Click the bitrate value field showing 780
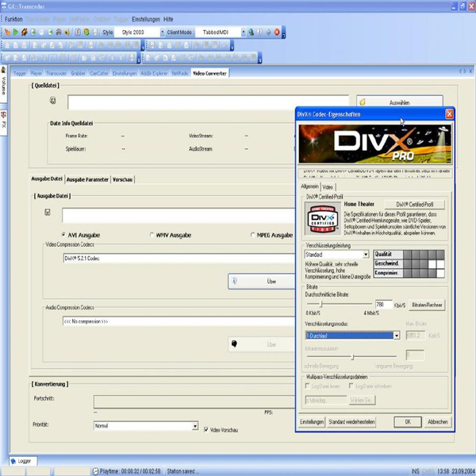Image resolution: width=476 pixels, height=476 pixels. tap(384, 305)
